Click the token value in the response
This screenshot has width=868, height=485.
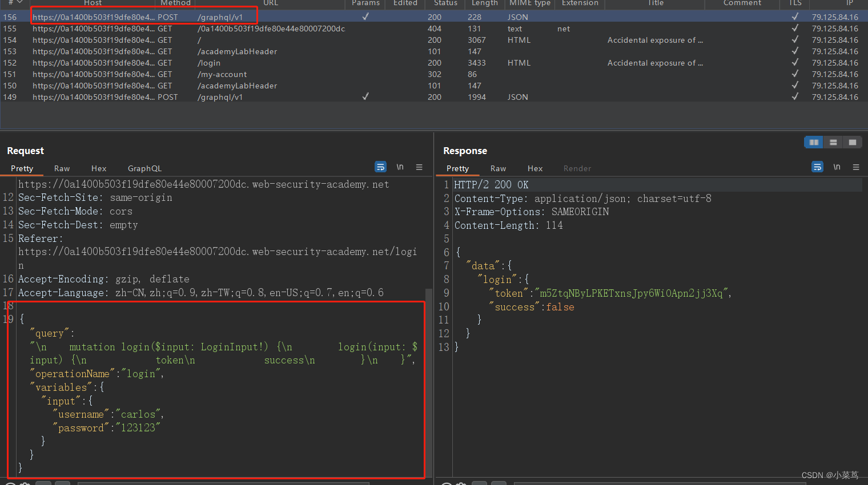(x=632, y=293)
